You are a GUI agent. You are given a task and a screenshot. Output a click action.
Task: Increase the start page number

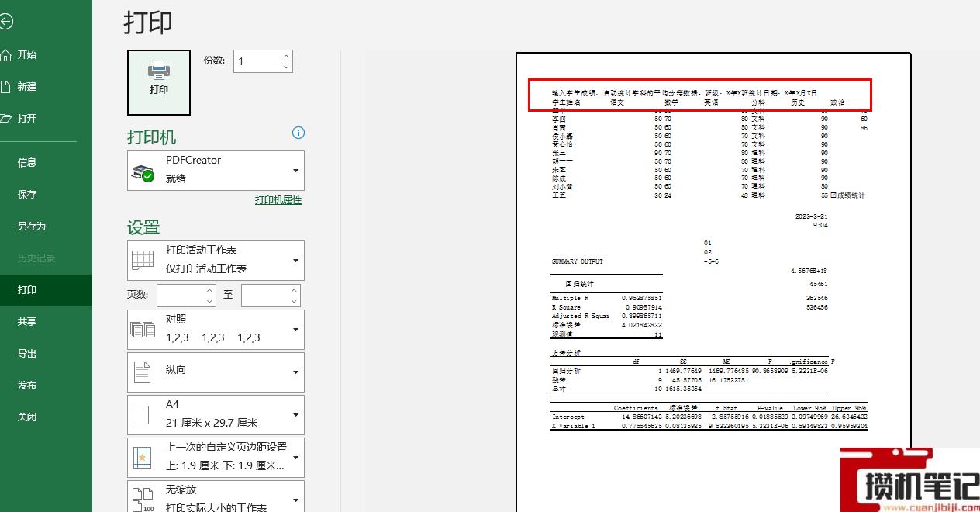(x=210, y=290)
